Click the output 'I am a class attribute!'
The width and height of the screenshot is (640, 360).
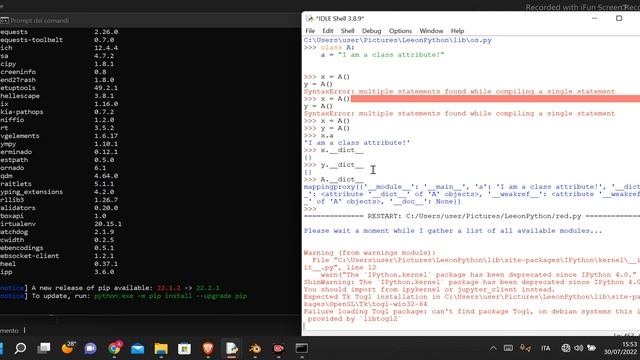tap(357, 143)
